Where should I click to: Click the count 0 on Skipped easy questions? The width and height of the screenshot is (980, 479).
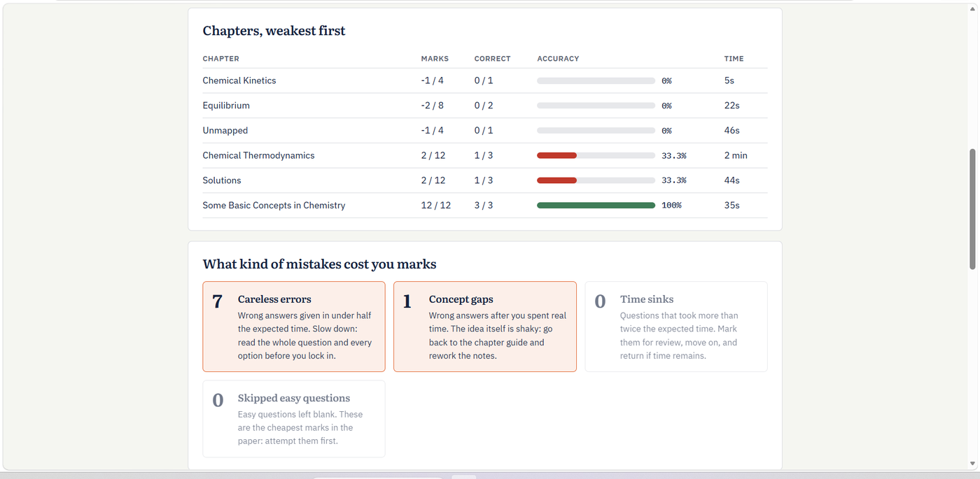point(218,401)
